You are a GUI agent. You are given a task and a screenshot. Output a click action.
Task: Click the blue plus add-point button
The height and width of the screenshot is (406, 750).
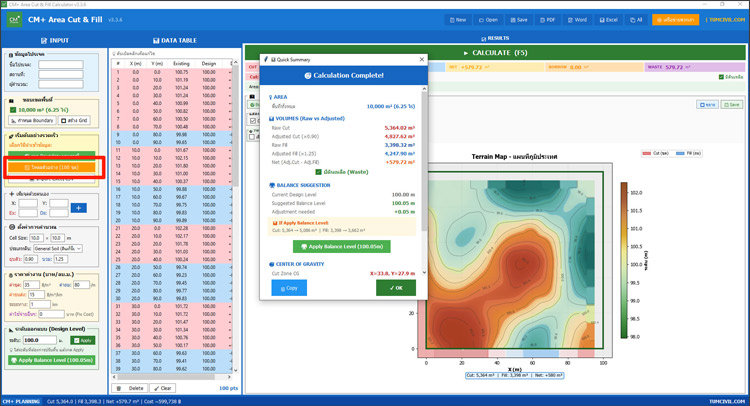point(79,208)
